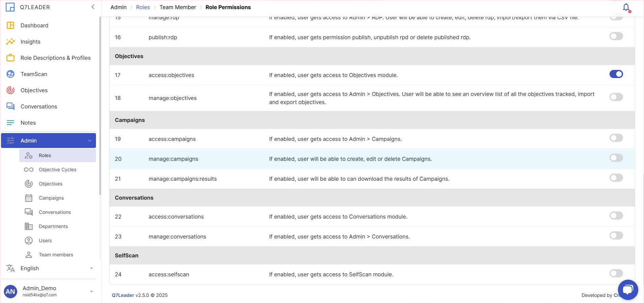
Task: Click the Dashboard icon in sidebar
Action: click(10, 25)
